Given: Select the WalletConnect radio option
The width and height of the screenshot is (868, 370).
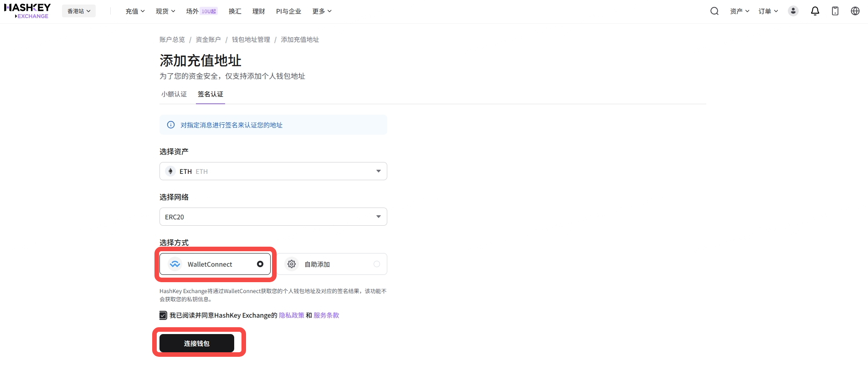Looking at the screenshot, I should pos(260,264).
